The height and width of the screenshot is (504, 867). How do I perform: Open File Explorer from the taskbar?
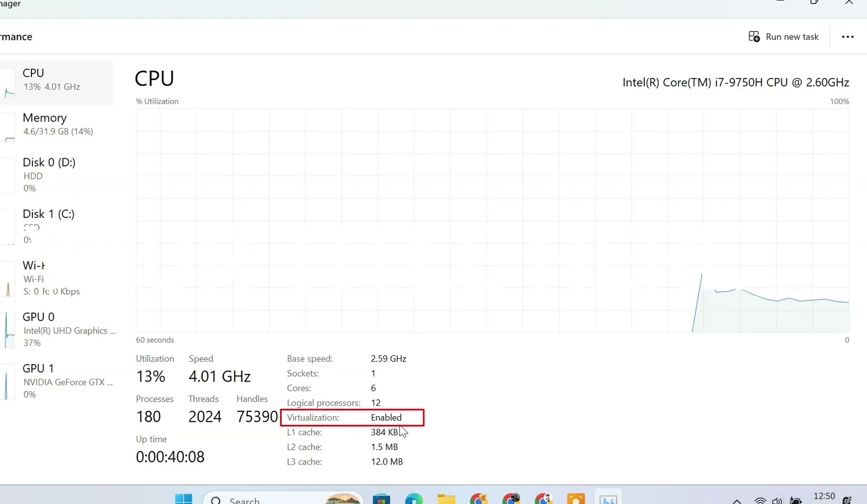point(447,499)
